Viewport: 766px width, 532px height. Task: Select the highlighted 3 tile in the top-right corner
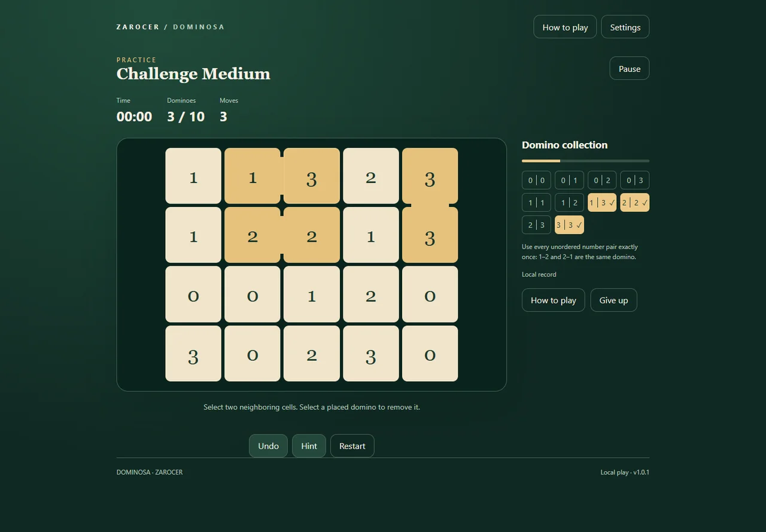(430, 176)
